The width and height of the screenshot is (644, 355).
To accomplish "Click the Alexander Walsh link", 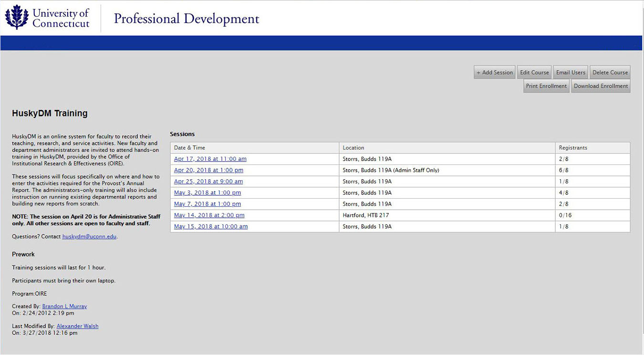I will click(77, 326).
